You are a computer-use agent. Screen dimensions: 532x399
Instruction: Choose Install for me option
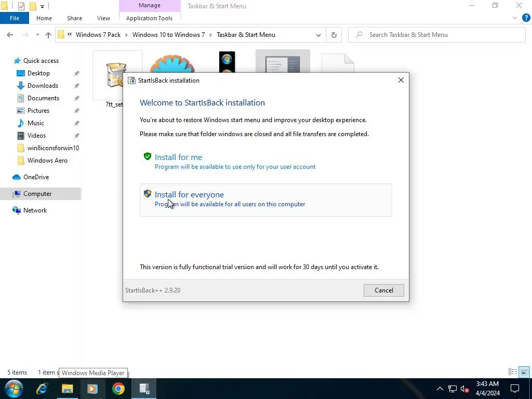265,162
